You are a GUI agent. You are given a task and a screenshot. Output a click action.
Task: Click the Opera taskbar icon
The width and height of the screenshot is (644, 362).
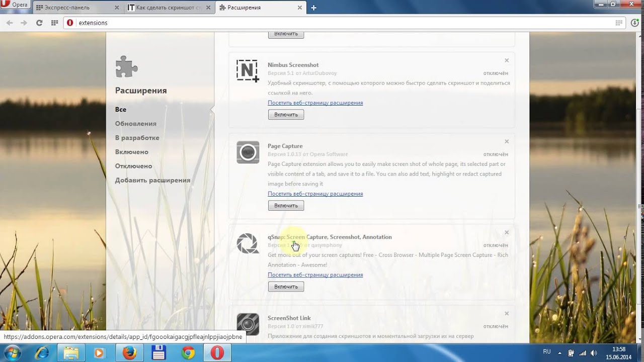click(217, 353)
